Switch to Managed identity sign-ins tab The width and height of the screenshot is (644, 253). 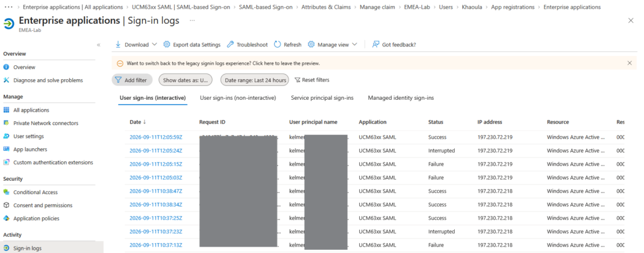401,98
